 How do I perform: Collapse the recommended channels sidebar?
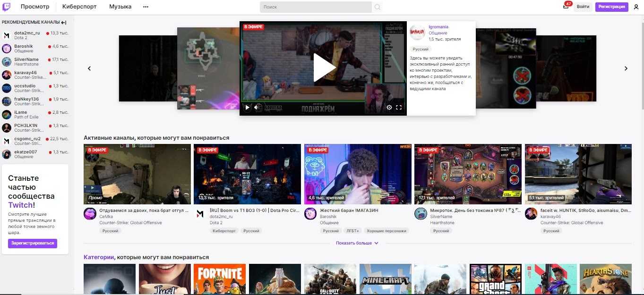pos(64,22)
